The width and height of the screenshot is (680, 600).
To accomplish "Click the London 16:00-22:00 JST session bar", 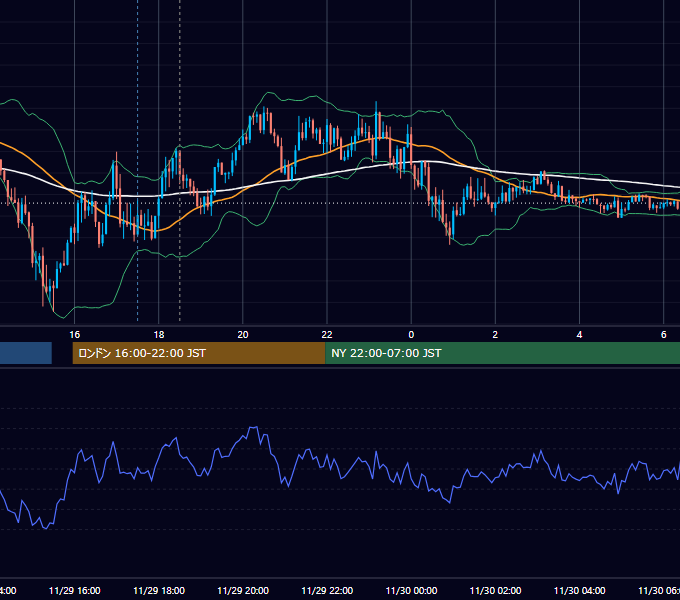I will 199,353.
